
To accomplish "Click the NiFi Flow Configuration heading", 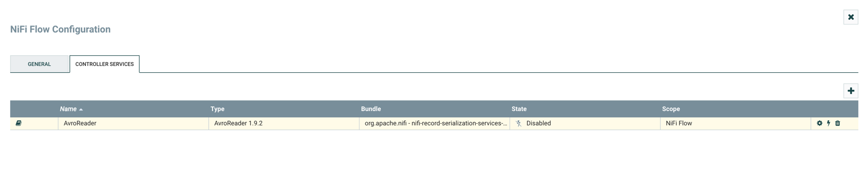I will click(x=60, y=29).
